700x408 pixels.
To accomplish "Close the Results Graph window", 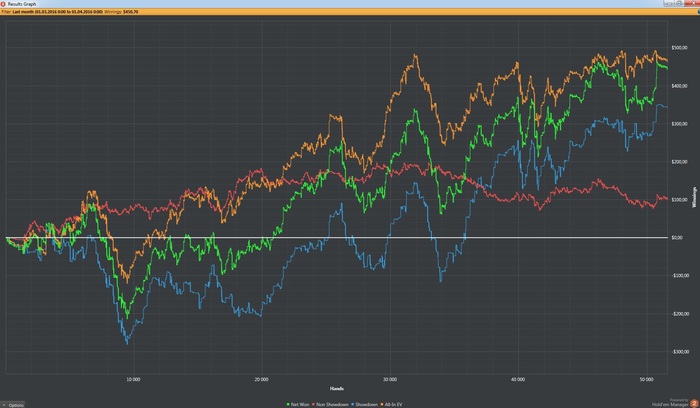I will pos(693,3).
